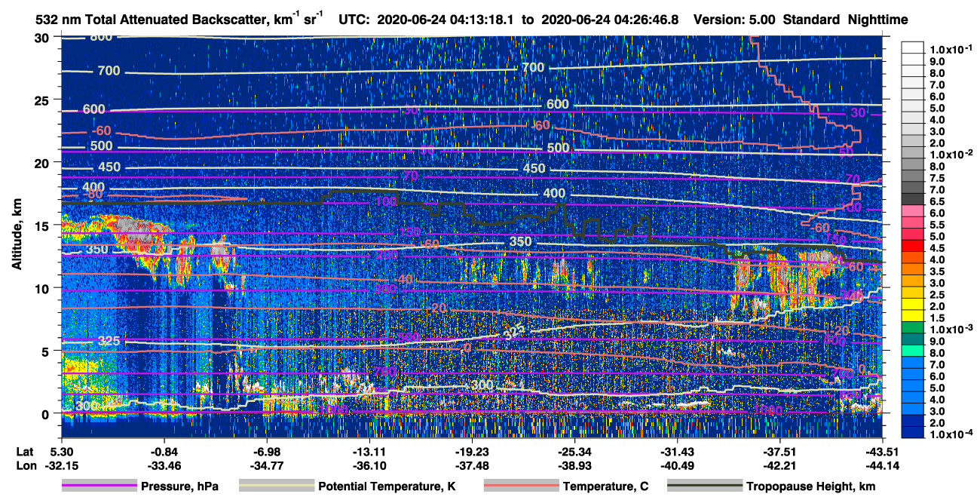Screen dimensions: 980x503
Task: Click the 'Pressure, hPa' legend label
Action: (x=179, y=487)
